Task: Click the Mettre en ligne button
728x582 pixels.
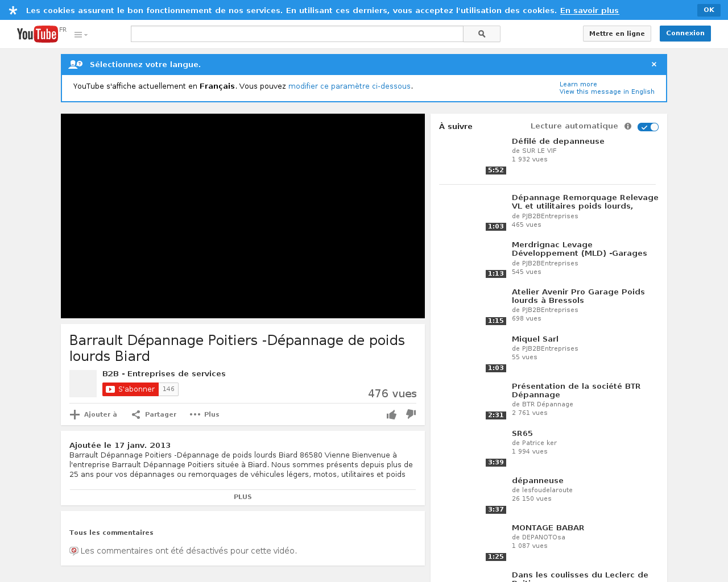Action: point(617,34)
